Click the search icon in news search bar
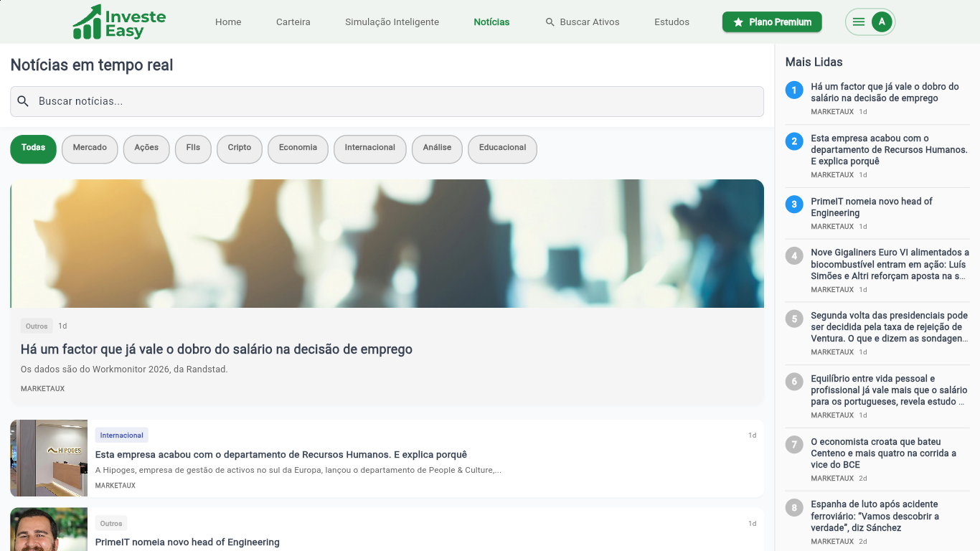The image size is (980, 551). 23,101
